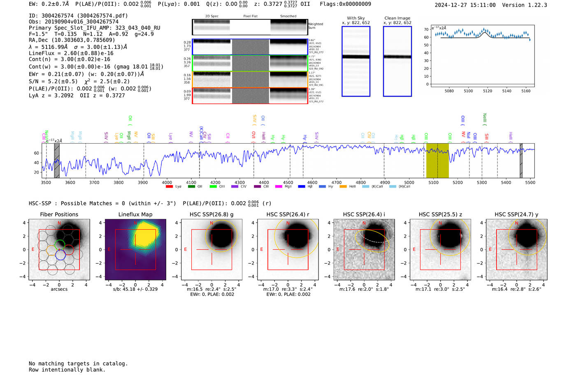Click the purple CIV legend swatch

click(x=235, y=187)
